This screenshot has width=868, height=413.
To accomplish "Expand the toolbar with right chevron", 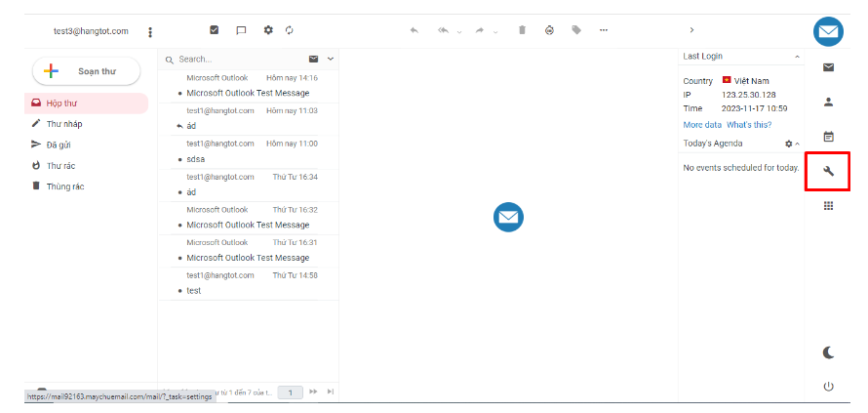I will click(x=691, y=30).
